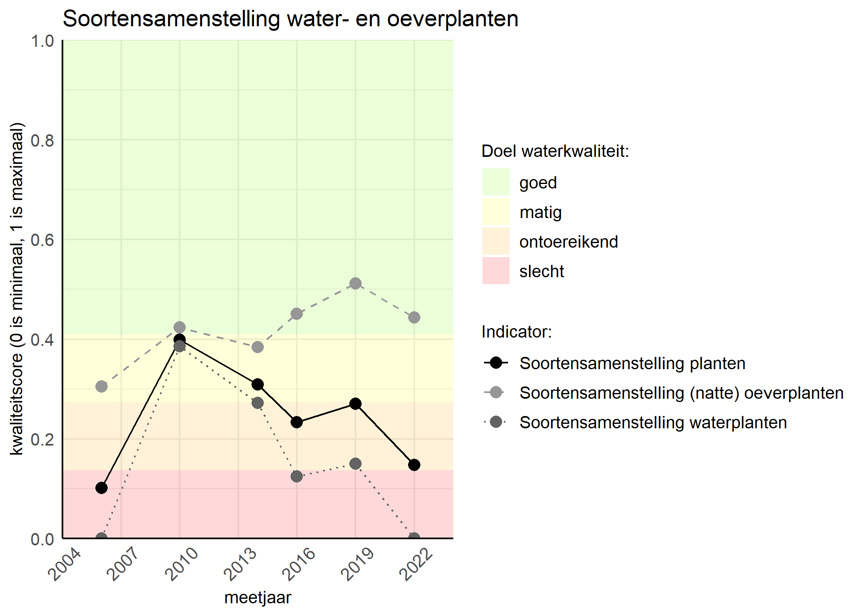Click the 'slecht' quality threshold legend item
This screenshot has width=863, height=616.
(x=586, y=274)
